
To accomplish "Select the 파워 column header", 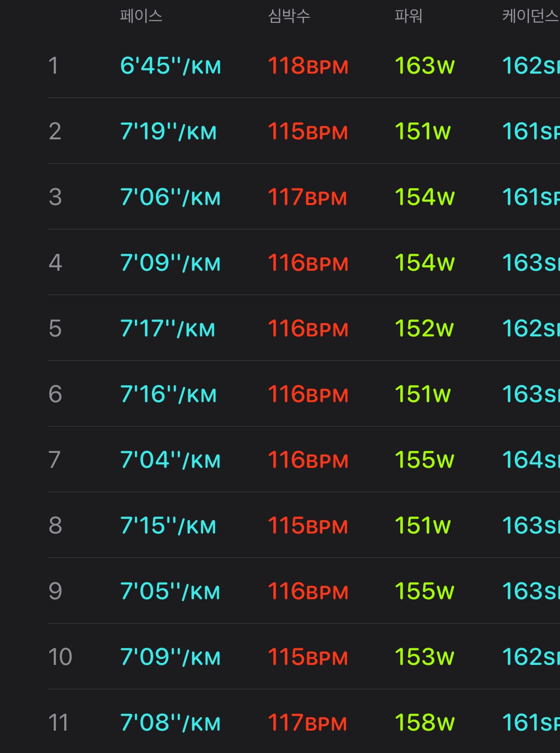I will [408, 16].
